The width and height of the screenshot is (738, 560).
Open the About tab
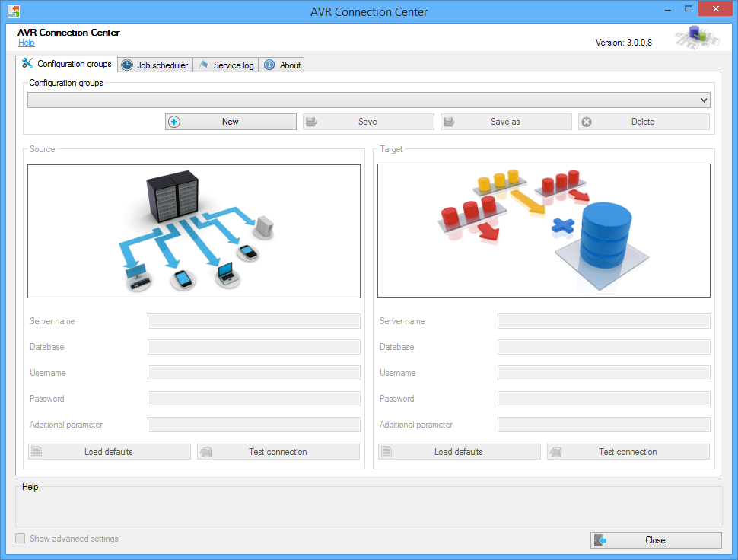point(282,65)
